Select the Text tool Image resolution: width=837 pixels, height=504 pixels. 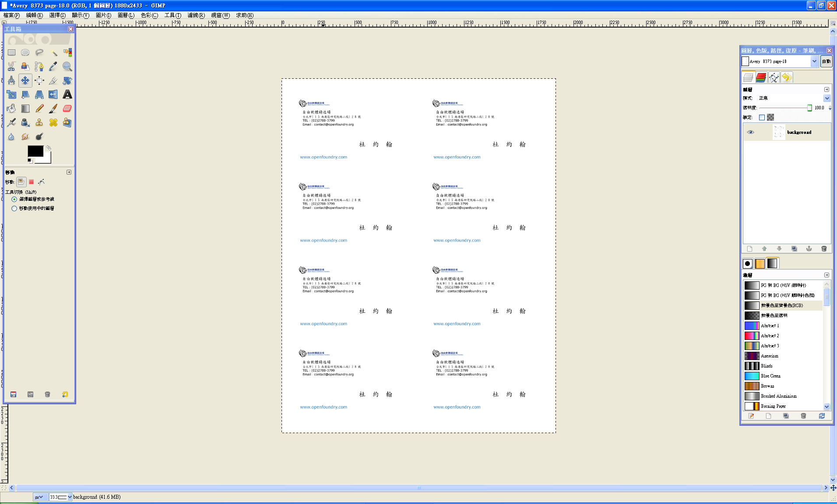67,94
